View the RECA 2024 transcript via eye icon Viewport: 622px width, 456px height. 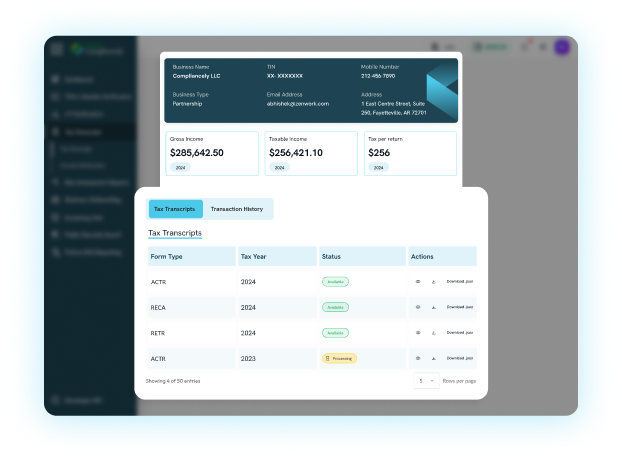418,307
